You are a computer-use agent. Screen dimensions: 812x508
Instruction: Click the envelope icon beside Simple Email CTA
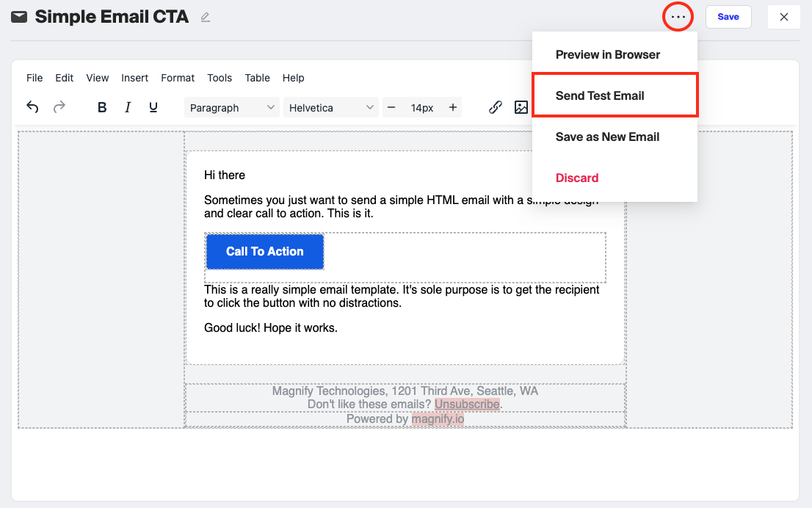18,16
